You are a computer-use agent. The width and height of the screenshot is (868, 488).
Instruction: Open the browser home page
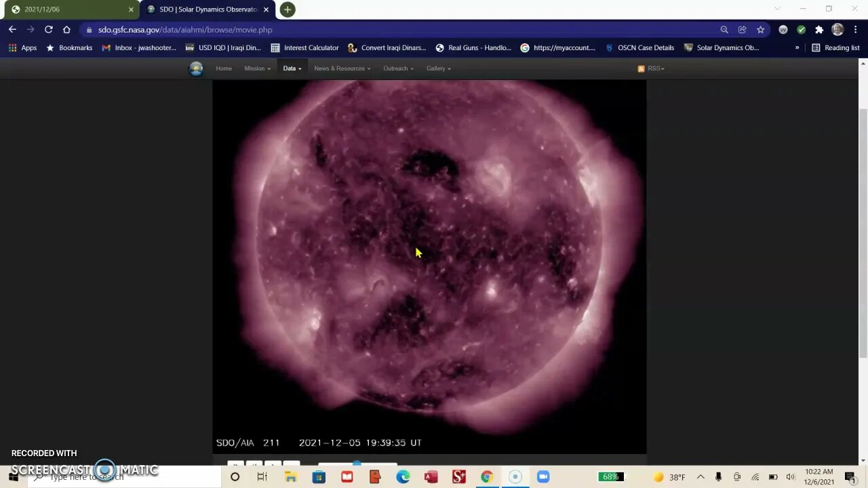click(x=66, y=30)
